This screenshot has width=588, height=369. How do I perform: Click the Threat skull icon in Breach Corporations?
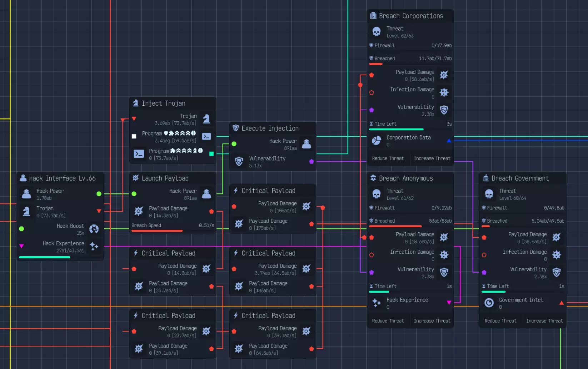click(377, 32)
